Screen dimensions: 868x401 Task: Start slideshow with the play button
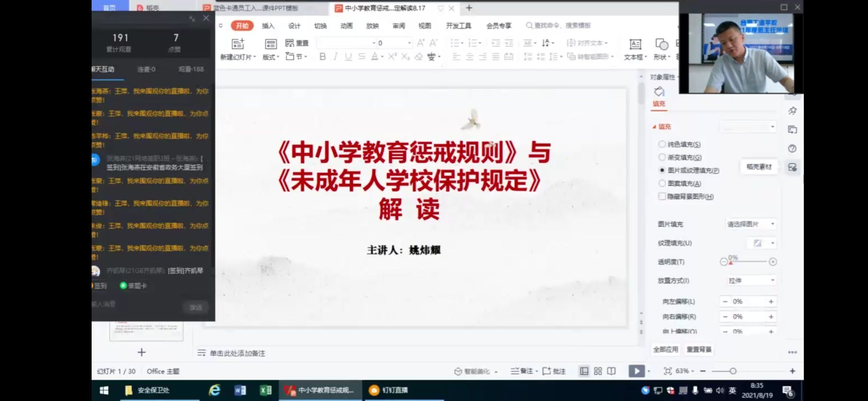point(637,371)
